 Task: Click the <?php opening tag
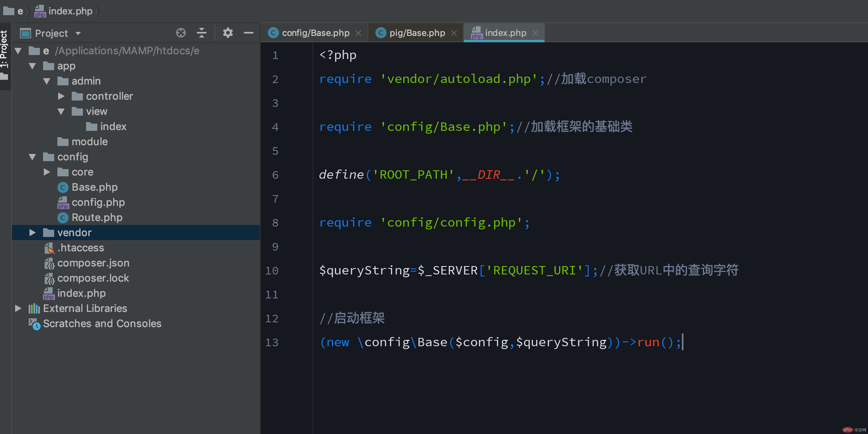pyautogui.click(x=338, y=55)
